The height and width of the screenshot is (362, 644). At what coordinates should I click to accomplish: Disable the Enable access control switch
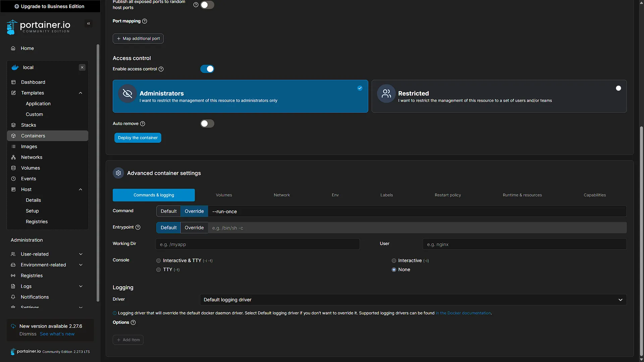207,69
